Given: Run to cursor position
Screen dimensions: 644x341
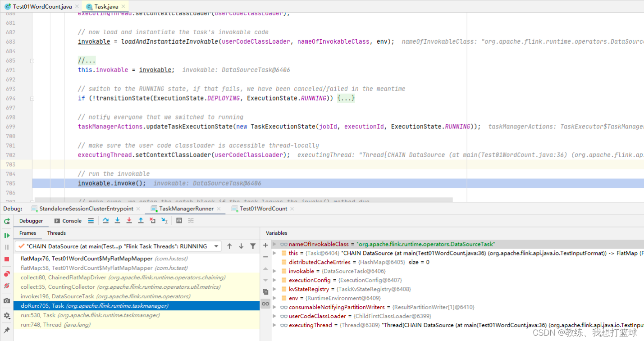Looking at the screenshot, I should pos(164,221).
